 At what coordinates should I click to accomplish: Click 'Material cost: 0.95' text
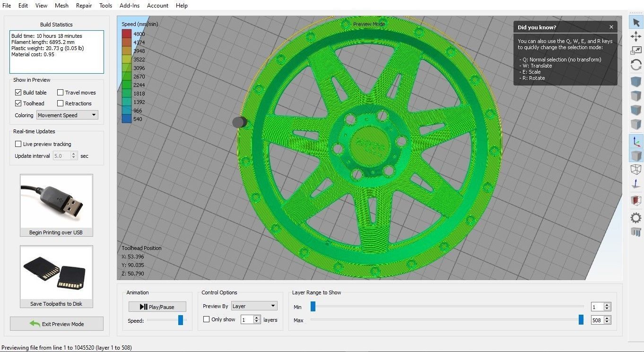pos(33,54)
